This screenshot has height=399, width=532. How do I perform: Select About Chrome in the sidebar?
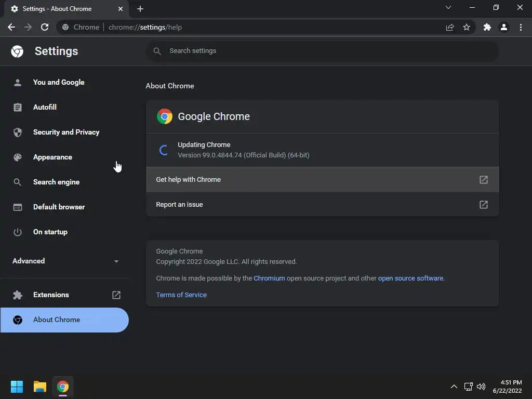pyautogui.click(x=64, y=320)
